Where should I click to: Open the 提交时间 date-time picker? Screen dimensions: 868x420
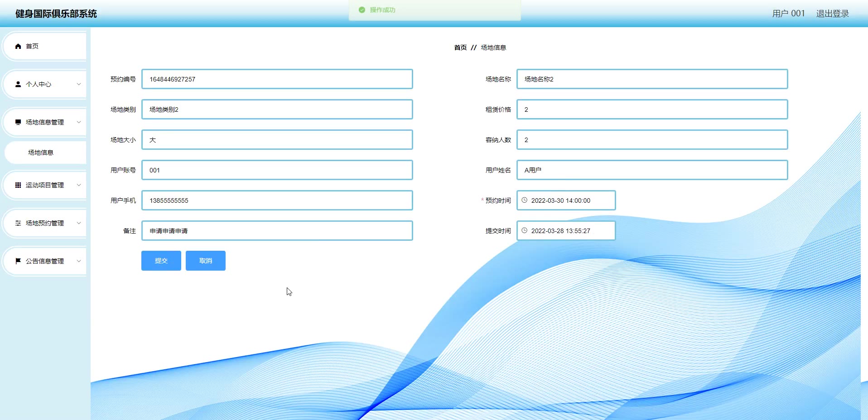point(566,231)
